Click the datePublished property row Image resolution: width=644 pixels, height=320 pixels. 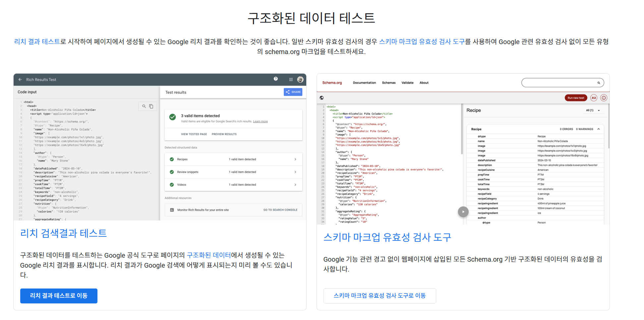[x=535, y=160]
